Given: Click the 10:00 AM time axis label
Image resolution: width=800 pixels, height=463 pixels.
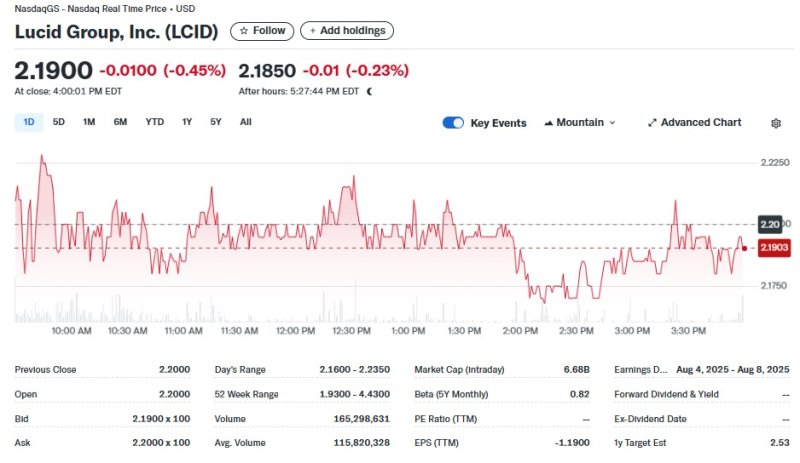Looking at the screenshot, I should click(71, 331).
